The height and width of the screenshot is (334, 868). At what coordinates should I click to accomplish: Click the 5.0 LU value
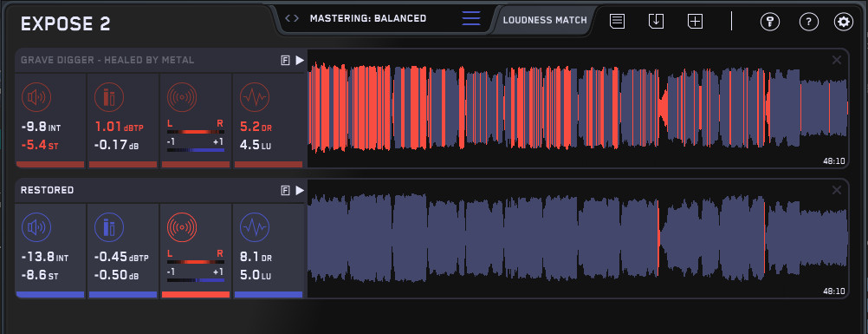[x=255, y=276]
